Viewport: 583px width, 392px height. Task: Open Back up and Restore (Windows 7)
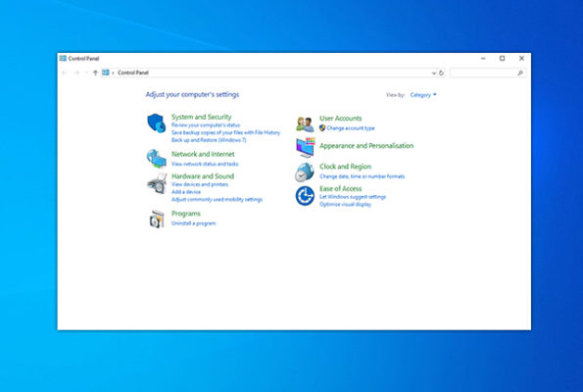(209, 140)
